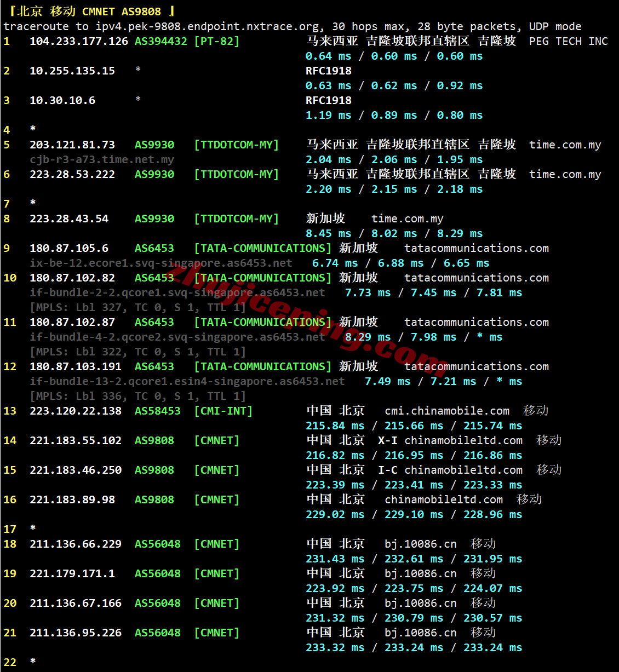Viewport: 619px width, 672px height.
Task: Select the [PT-82] tag
Action: pyautogui.click(x=217, y=41)
